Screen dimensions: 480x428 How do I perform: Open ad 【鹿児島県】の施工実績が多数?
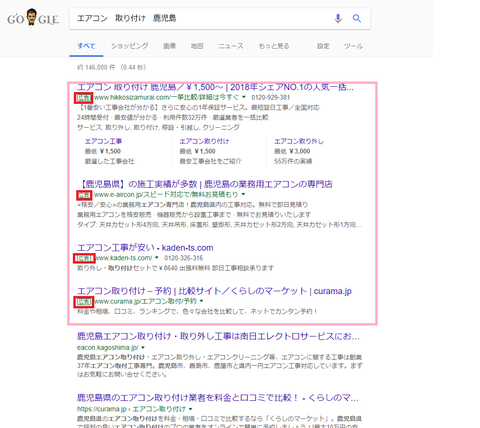pos(206,184)
